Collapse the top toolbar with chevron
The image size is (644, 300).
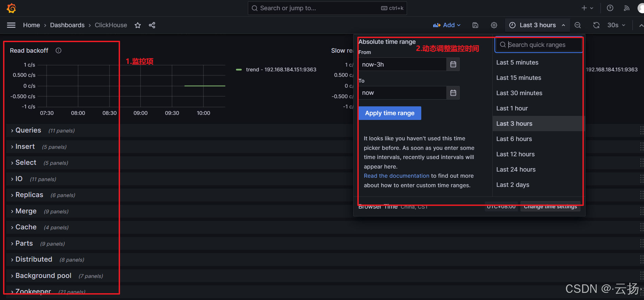point(641,25)
